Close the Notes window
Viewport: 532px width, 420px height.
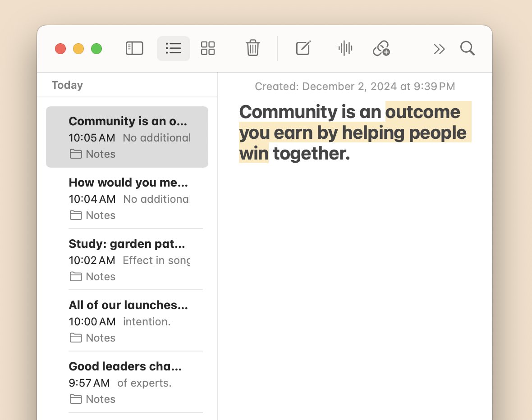click(x=60, y=49)
